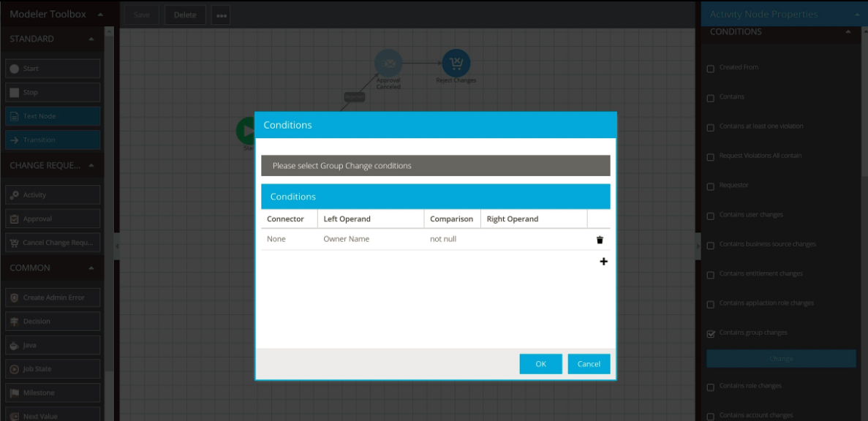The image size is (868, 421).
Task: Confirm conditions with OK button
Action: (x=540, y=364)
